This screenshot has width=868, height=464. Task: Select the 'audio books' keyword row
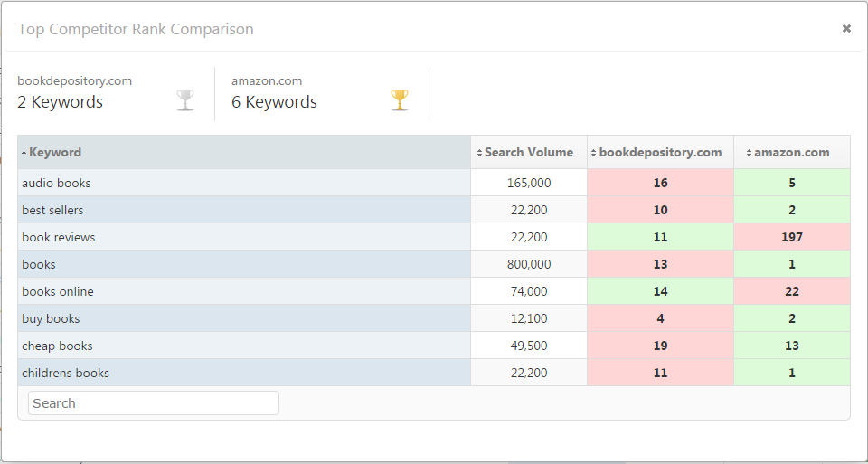(56, 183)
